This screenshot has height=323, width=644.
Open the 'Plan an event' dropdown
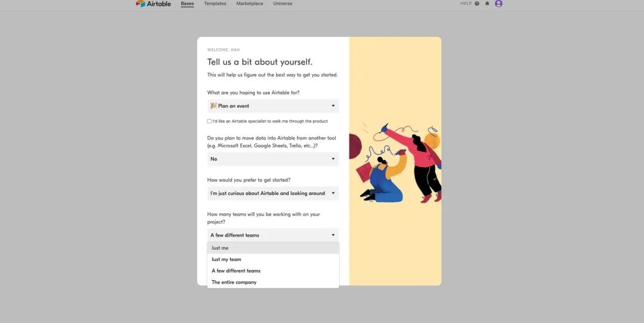point(273,106)
